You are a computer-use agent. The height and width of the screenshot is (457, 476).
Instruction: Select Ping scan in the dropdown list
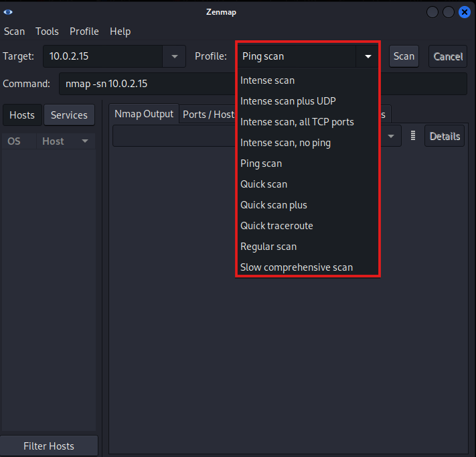point(308,164)
